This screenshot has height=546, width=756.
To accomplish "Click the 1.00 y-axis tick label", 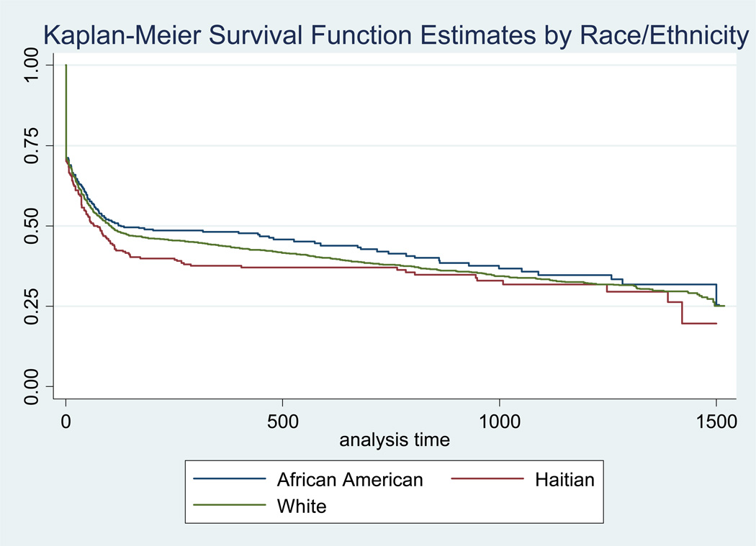I will (32, 65).
